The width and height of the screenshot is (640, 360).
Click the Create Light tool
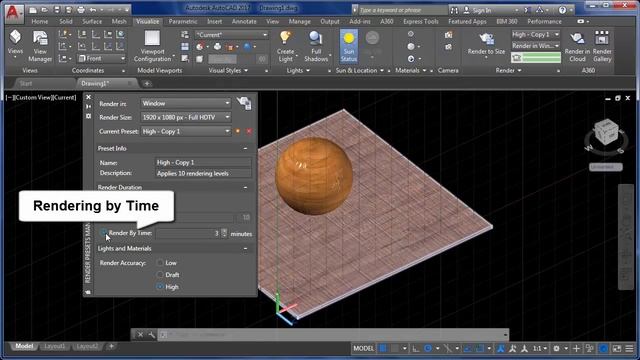pyautogui.click(x=285, y=47)
